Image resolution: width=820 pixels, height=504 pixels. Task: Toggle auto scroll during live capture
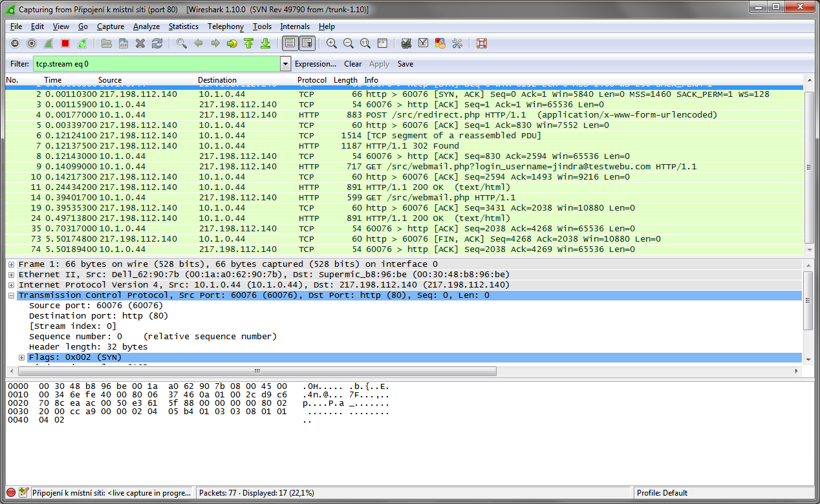(x=307, y=43)
